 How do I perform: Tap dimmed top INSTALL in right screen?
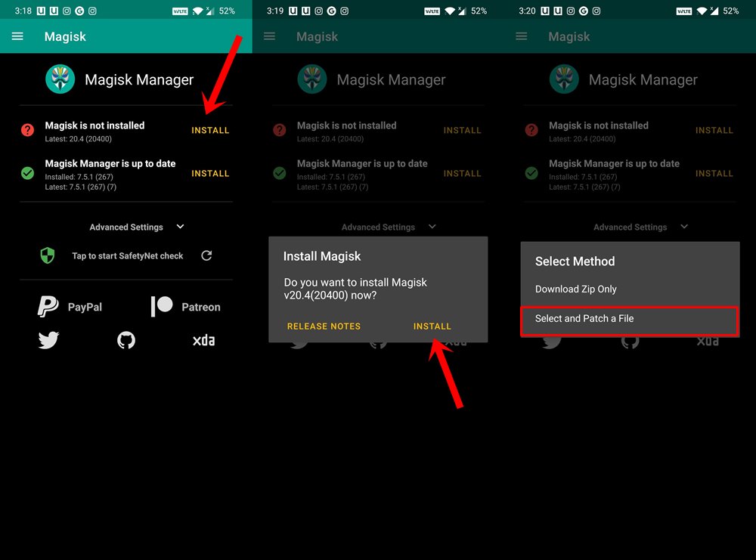click(714, 130)
